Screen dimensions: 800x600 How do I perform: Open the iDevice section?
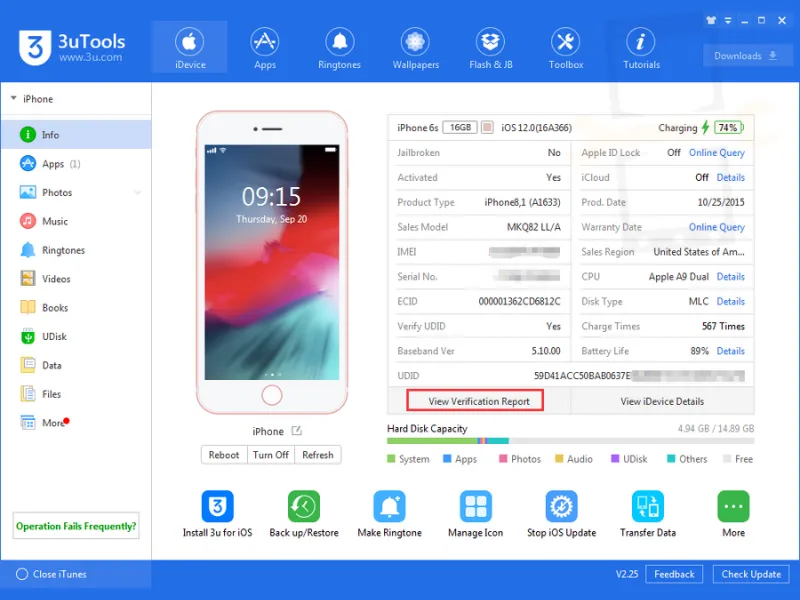coord(189,47)
